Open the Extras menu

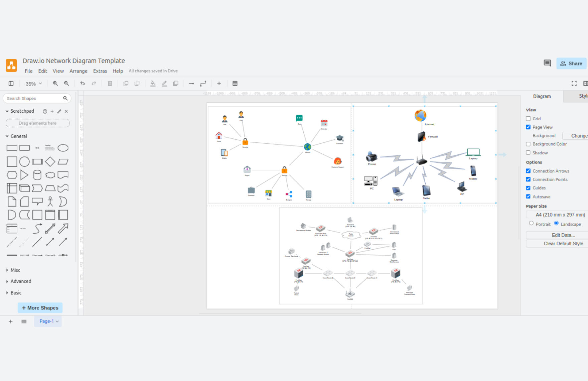click(100, 71)
